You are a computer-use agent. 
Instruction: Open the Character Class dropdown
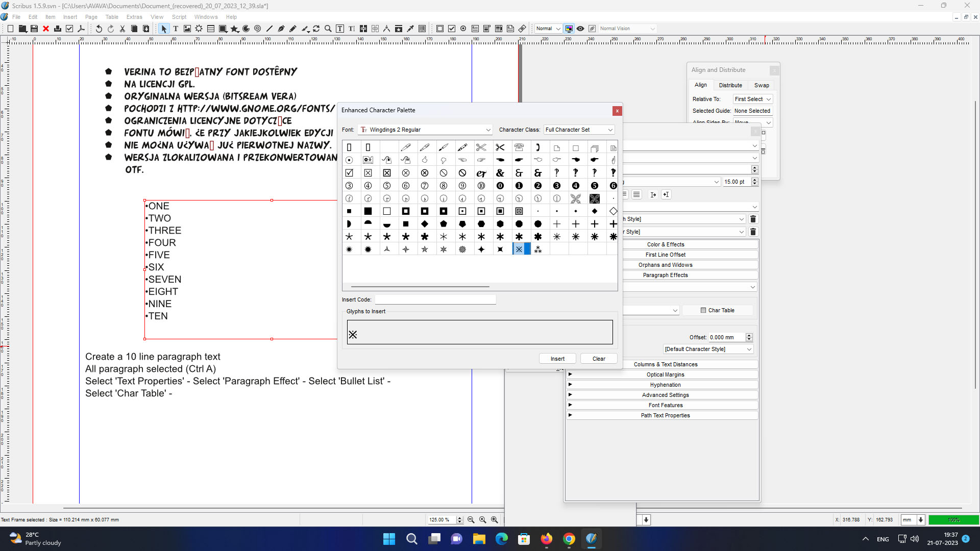tap(579, 130)
